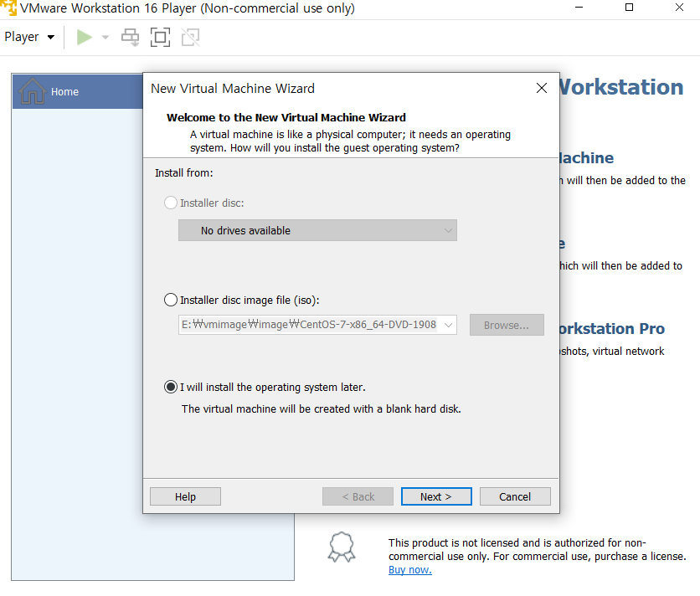Image resolution: width=700 pixels, height=596 pixels.
Task: Click the green power on play icon
Action: [x=84, y=37]
